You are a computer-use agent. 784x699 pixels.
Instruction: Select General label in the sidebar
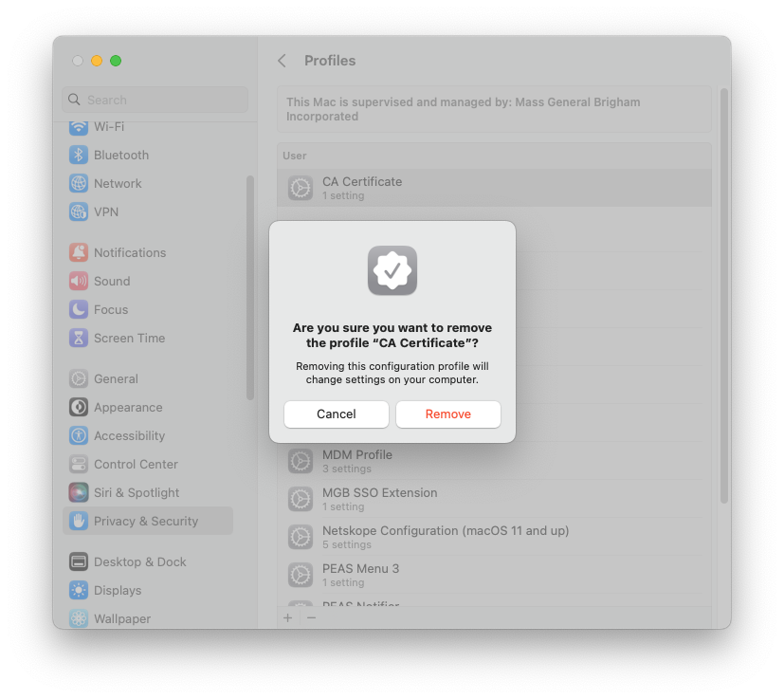tap(116, 378)
